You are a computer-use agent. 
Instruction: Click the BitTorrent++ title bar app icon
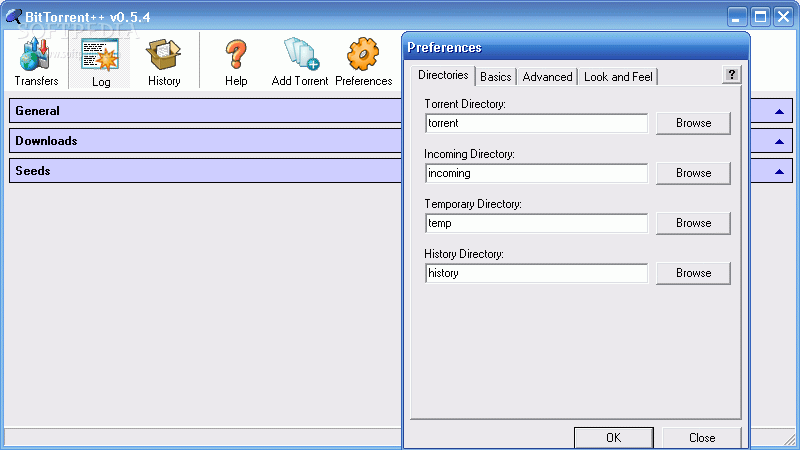14,16
